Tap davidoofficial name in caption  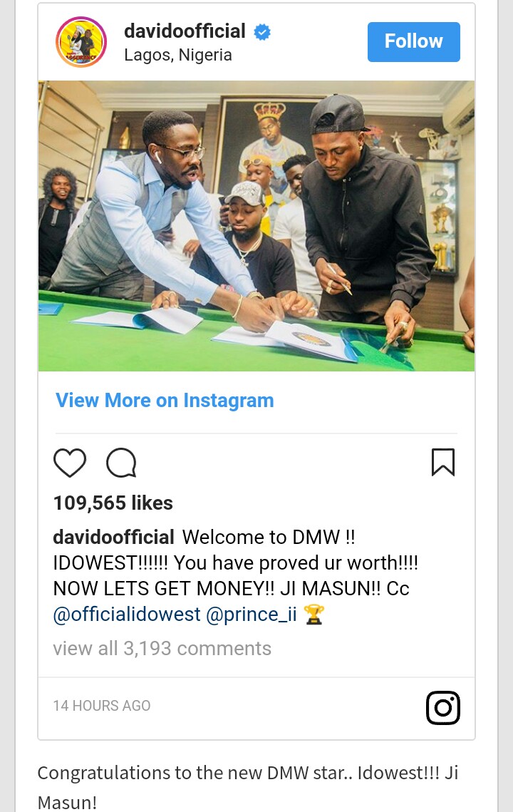click(x=113, y=537)
